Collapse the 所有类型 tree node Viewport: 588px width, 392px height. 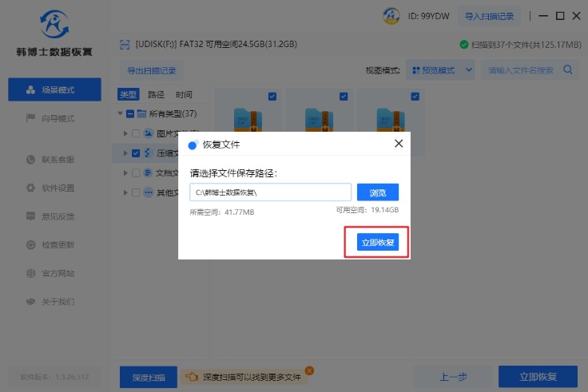point(120,114)
